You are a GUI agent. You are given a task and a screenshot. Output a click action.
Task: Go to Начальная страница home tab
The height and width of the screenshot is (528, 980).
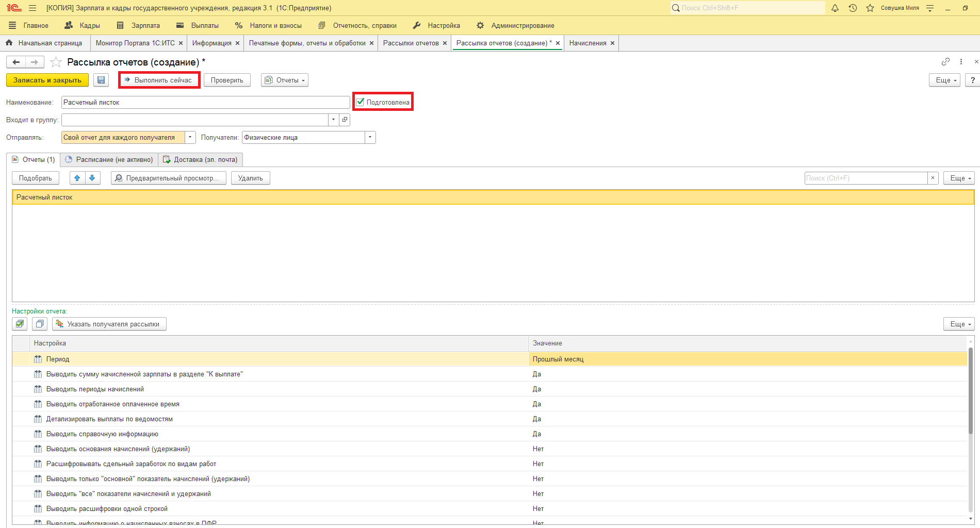click(44, 43)
